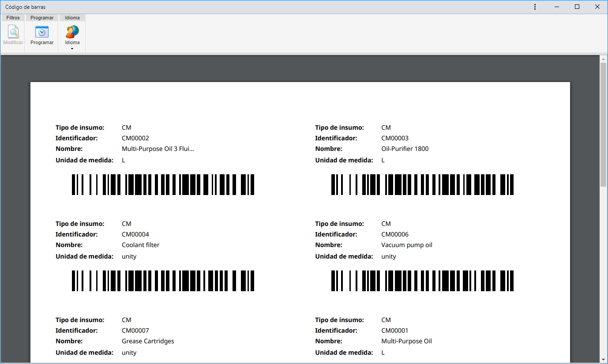Select the Filtros ribbon group label
The width and height of the screenshot is (608, 364).
13,18
